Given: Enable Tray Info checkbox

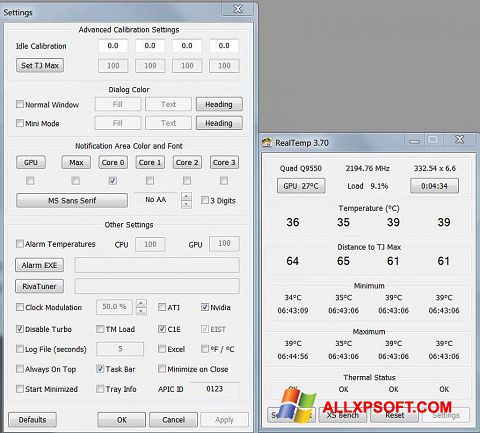Looking at the screenshot, I should click(100, 389).
